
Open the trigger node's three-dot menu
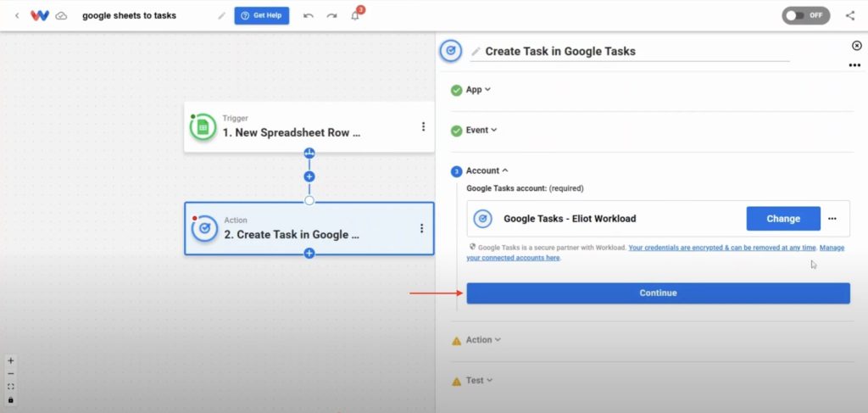[x=424, y=126]
